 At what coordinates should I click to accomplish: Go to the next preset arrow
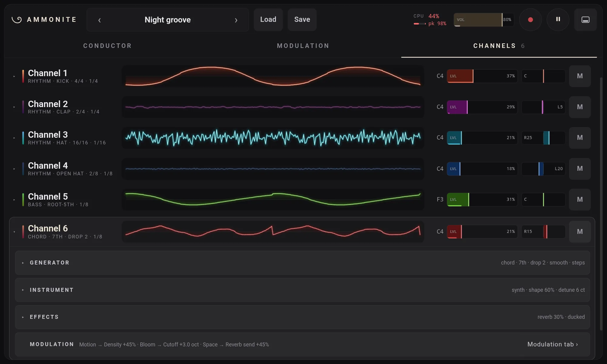[236, 20]
